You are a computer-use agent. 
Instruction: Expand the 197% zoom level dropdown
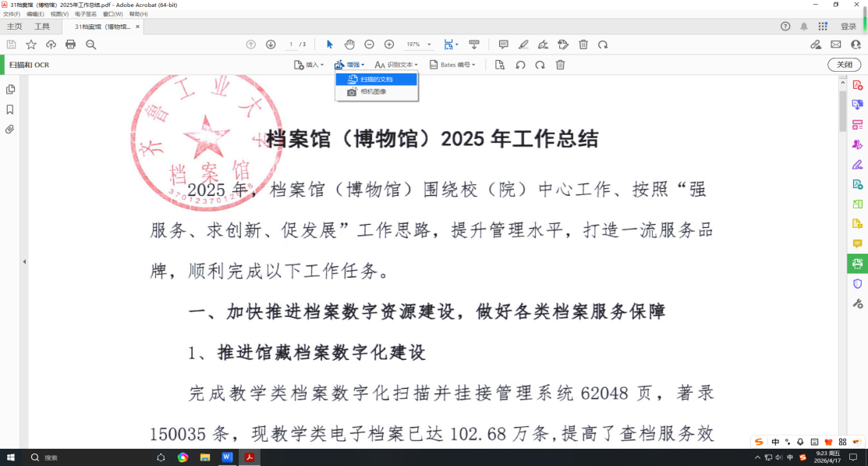pyautogui.click(x=429, y=44)
